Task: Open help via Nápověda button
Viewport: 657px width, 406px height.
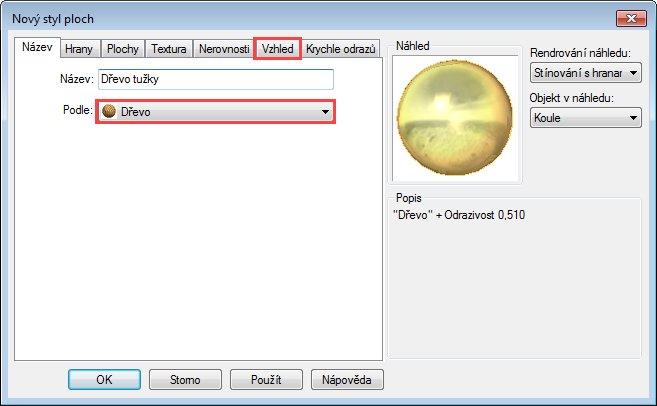Action: (x=347, y=380)
